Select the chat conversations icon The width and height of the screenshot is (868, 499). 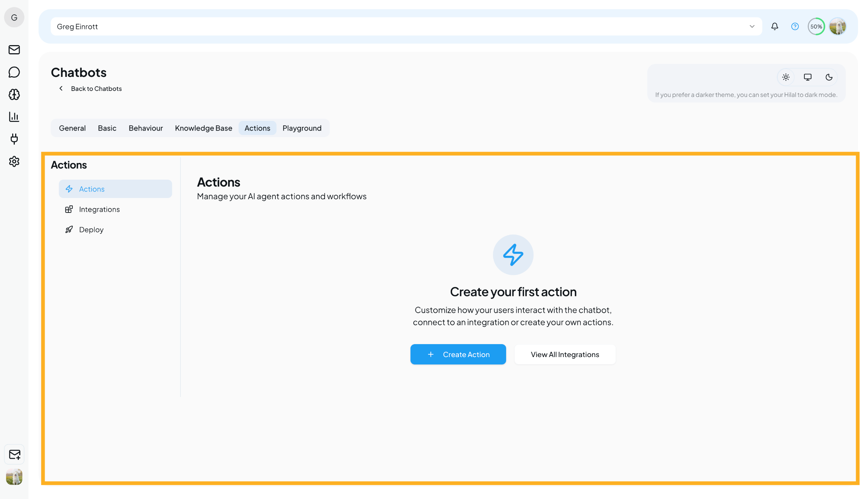14,72
